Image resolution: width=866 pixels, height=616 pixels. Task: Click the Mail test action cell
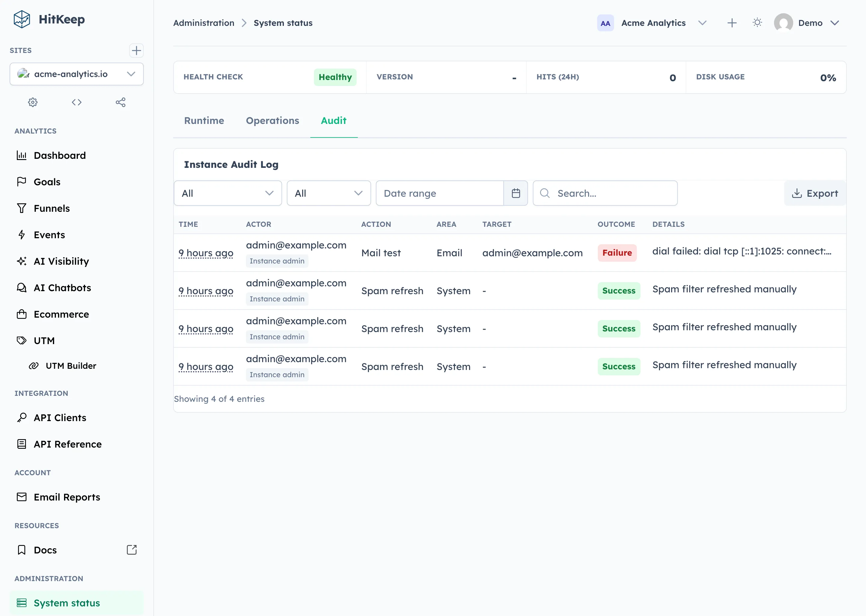[381, 253]
